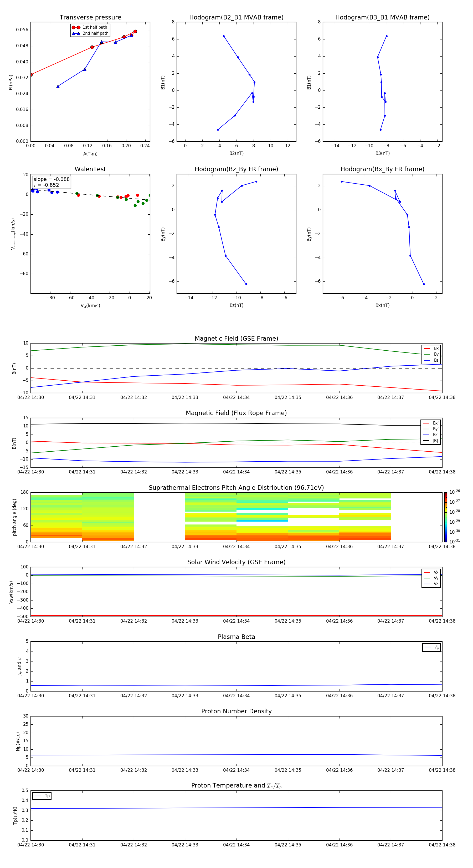Click the 'Bx(nT)' axis label
Image resolution: width=473 pixels, height=868 pixels.
click(x=382, y=306)
